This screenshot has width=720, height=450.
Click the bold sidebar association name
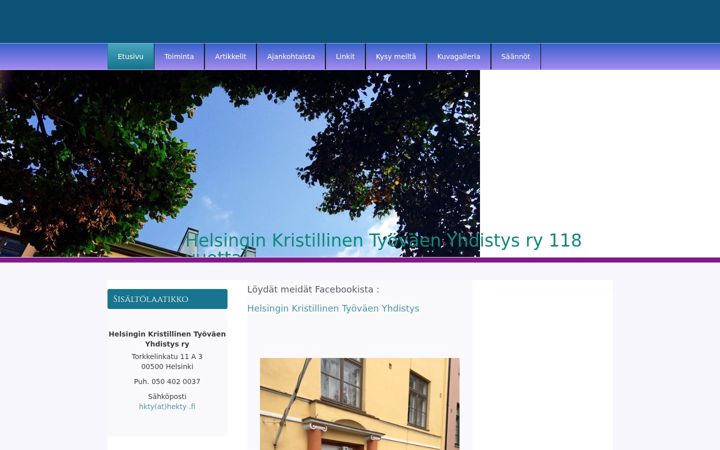tap(167, 339)
